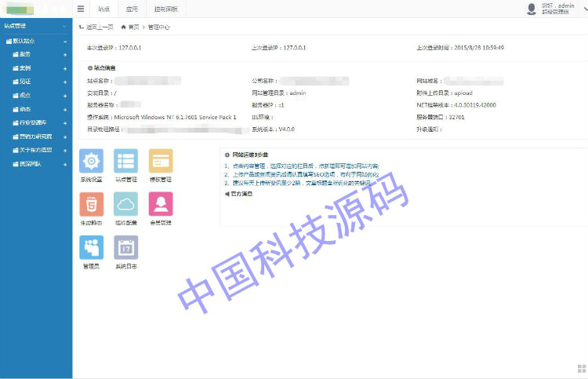Open the 系统日志 calendar icon
588x379 pixels.
(125, 247)
